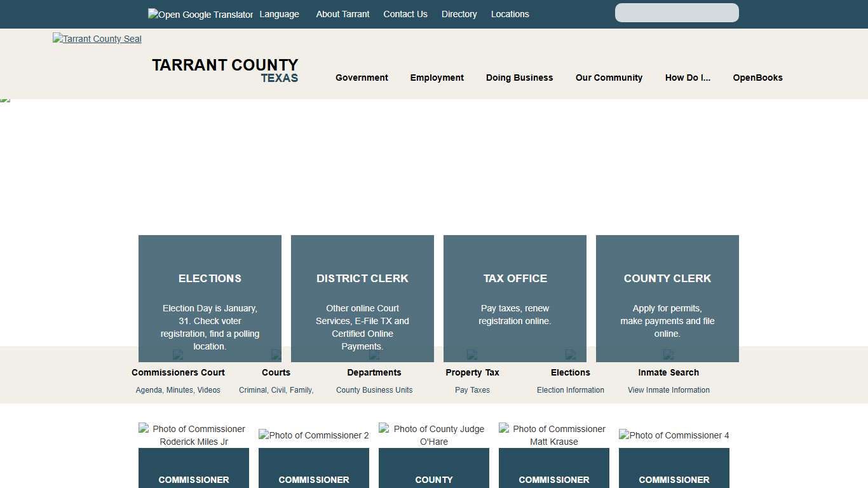Select the Directory navigation item

coord(459,14)
